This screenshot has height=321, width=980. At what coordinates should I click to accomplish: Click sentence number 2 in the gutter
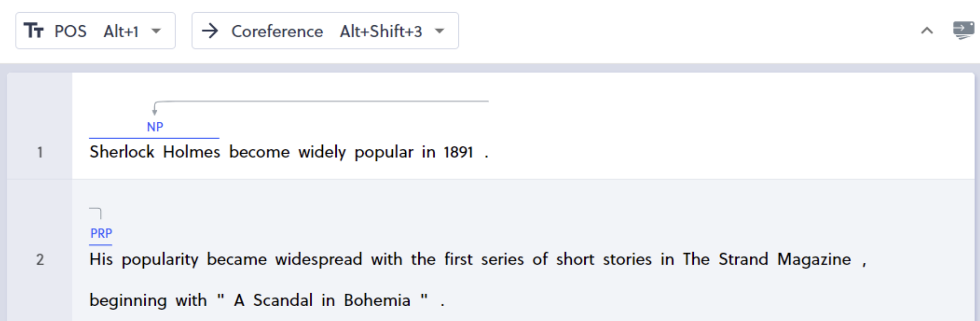[40, 260]
